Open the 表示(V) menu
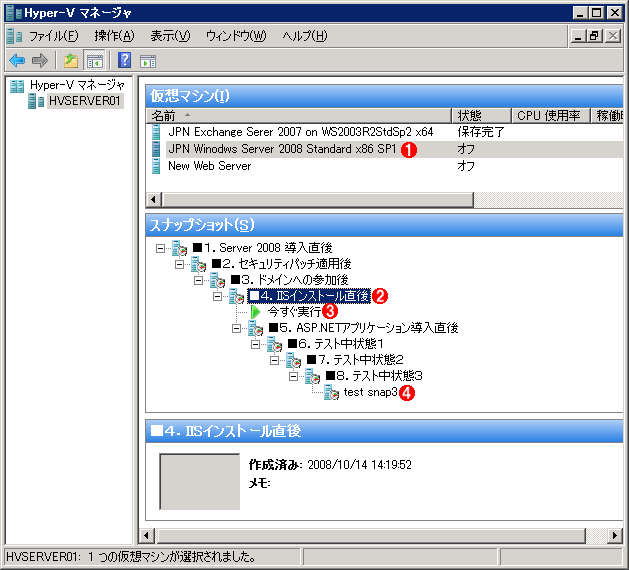 tap(170, 36)
